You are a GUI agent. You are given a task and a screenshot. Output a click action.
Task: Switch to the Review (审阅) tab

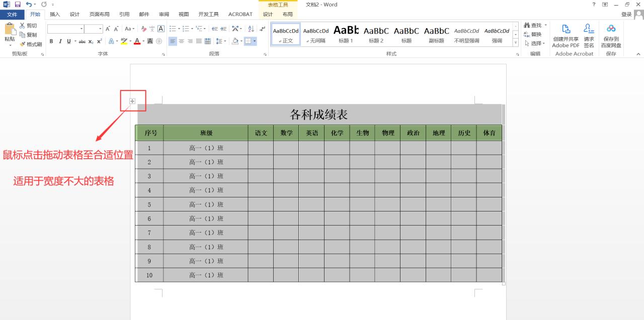point(164,15)
